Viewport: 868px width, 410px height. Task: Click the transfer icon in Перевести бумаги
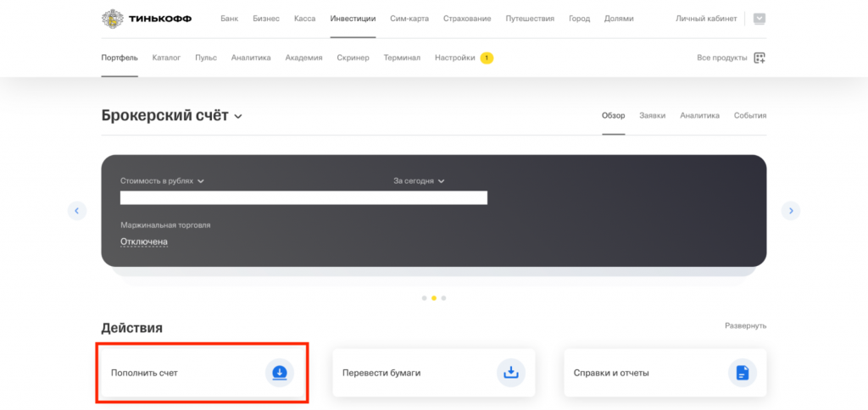click(510, 372)
